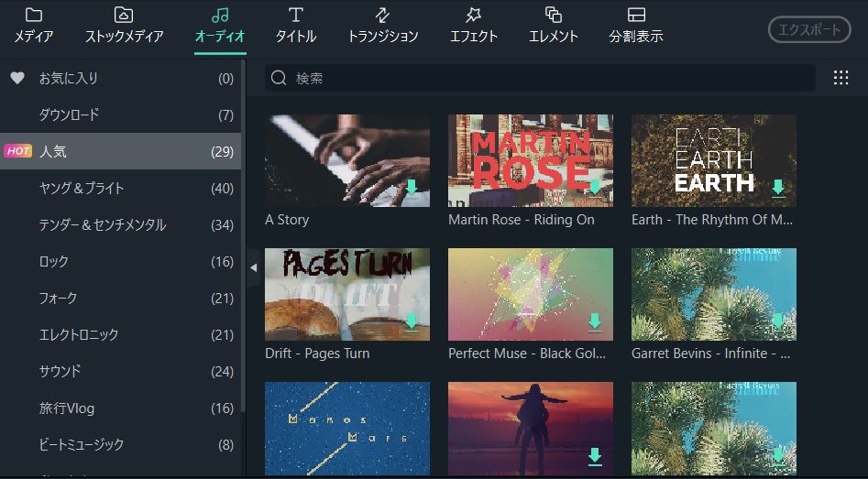Click the エクスポート button
868x479 pixels.
pos(809,29)
